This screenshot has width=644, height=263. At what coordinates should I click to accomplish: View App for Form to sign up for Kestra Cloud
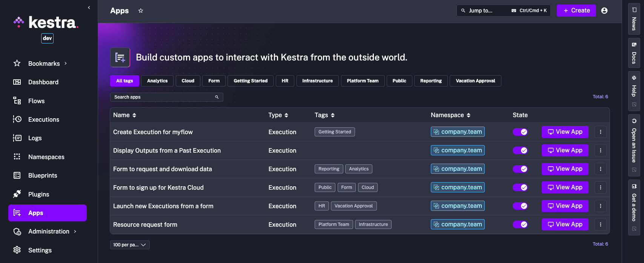pyautogui.click(x=565, y=187)
